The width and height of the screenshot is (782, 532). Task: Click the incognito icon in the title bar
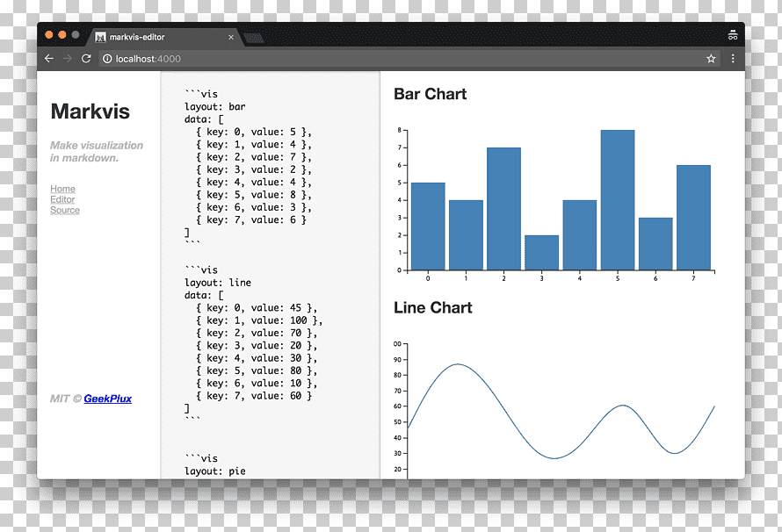733,35
